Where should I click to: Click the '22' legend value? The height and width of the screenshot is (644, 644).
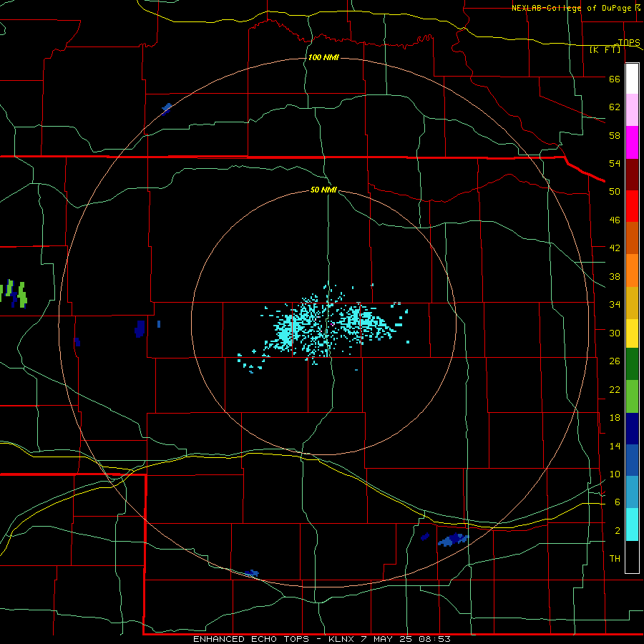(615, 389)
